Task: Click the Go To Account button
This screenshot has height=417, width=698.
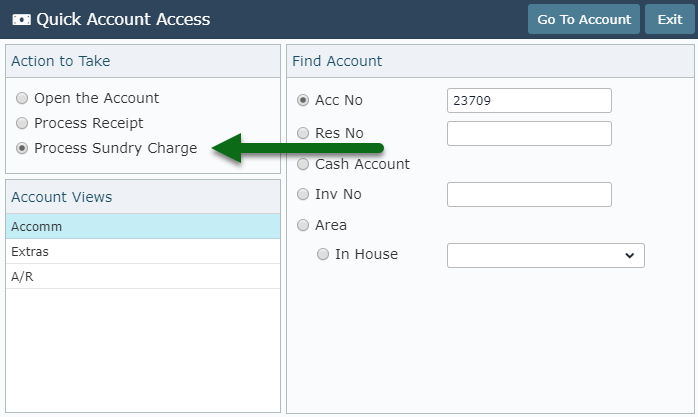Action: [584, 19]
